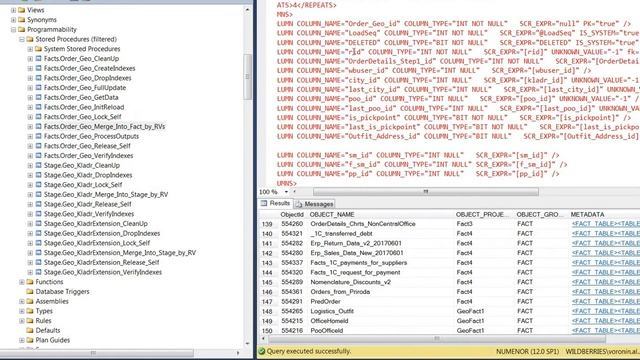640x360 pixels.
Task: Expand the Functions folder
Action: click(x=22, y=282)
